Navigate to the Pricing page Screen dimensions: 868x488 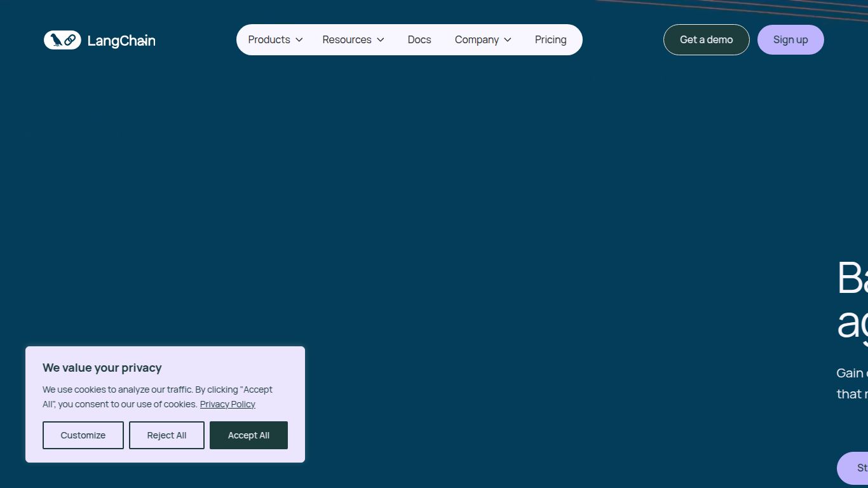coord(550,39)
